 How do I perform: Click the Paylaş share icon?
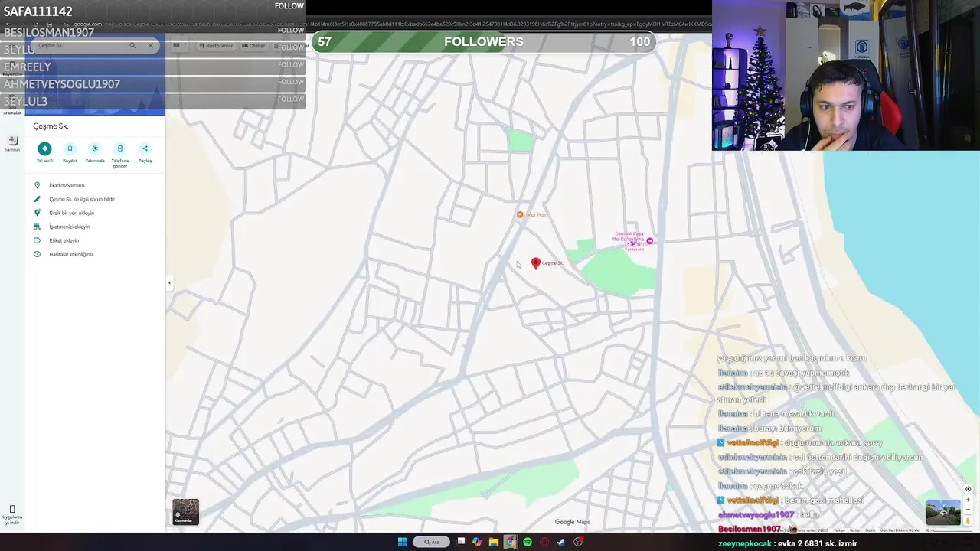coord(145,148)
